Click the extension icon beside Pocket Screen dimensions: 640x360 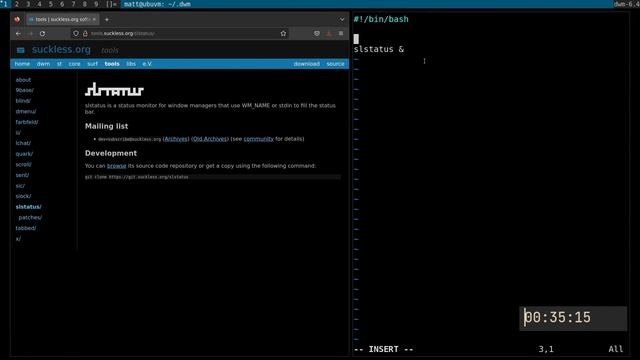coord(329,33)
